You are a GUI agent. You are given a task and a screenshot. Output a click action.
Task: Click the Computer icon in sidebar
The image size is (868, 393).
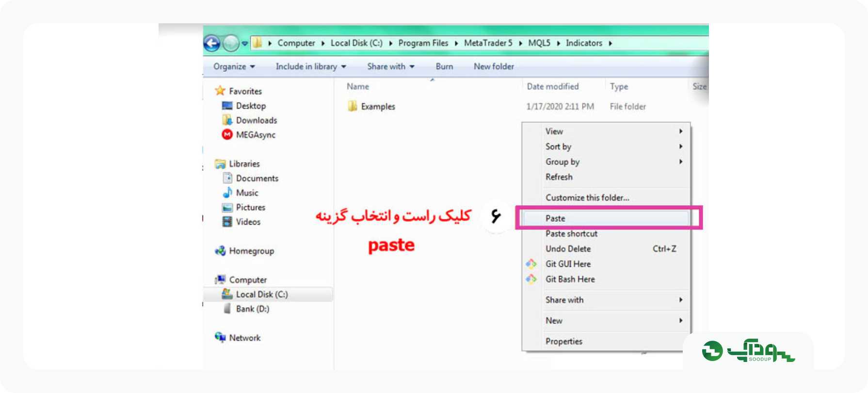(220, 279)
